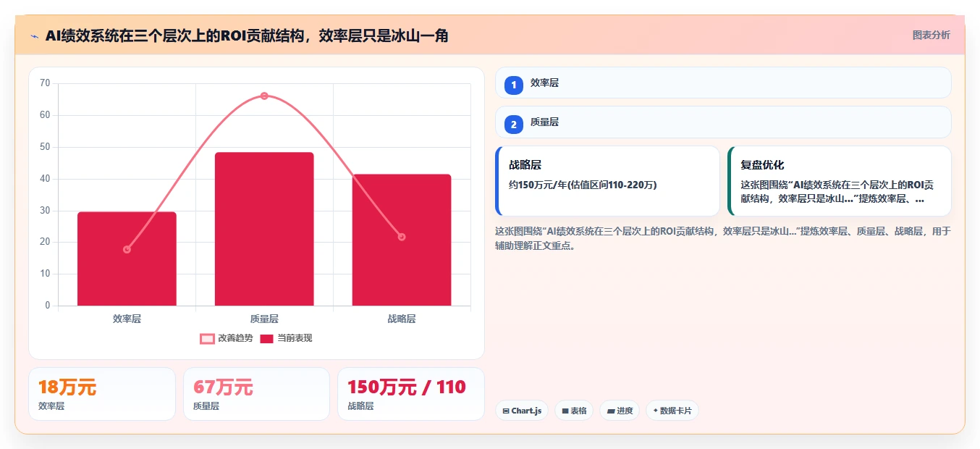Screen dimensions: 980x449
Task: Select the 18万元 效率层 data card
Action: click(x=102, y=394)
